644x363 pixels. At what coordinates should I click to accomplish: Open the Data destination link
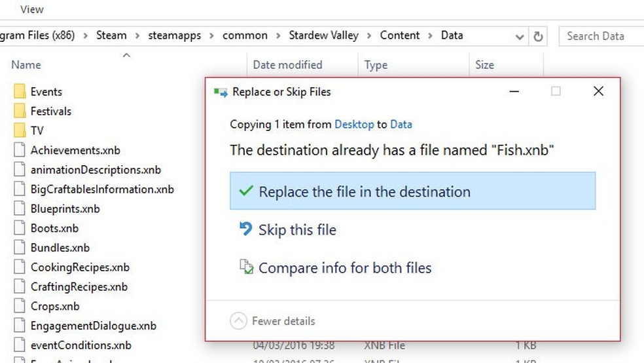401,124
